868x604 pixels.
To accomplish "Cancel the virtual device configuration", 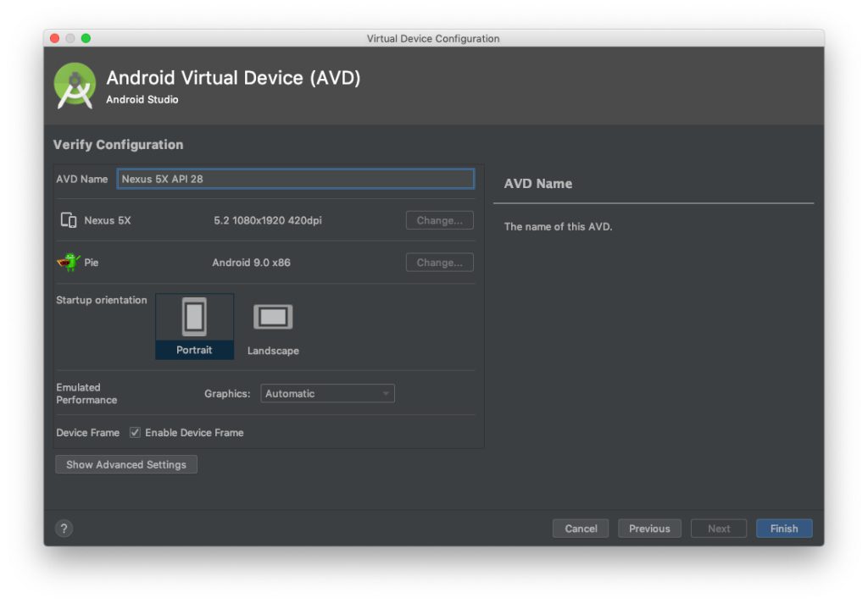I will (581, 529).
